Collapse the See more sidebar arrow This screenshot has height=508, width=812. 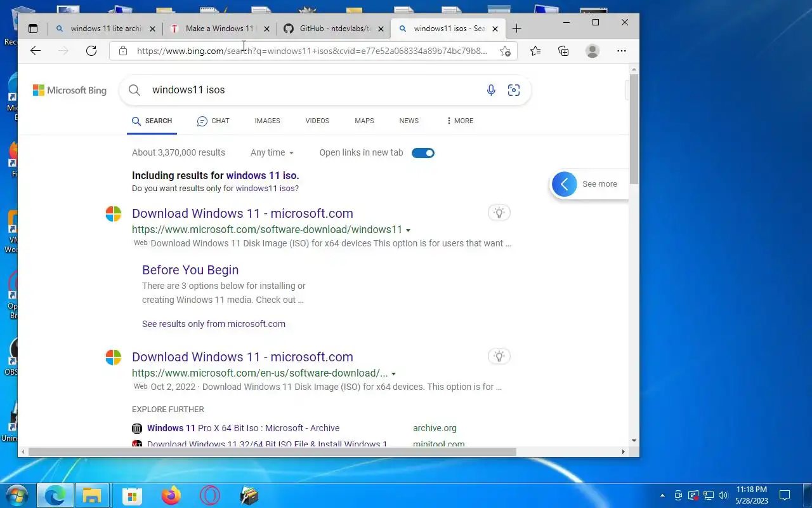565,184
